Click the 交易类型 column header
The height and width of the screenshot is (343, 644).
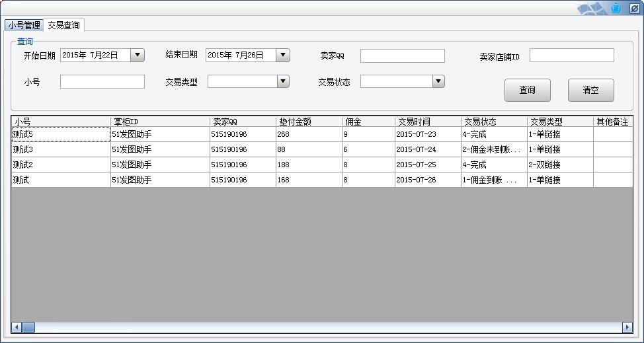coord(560,122)
